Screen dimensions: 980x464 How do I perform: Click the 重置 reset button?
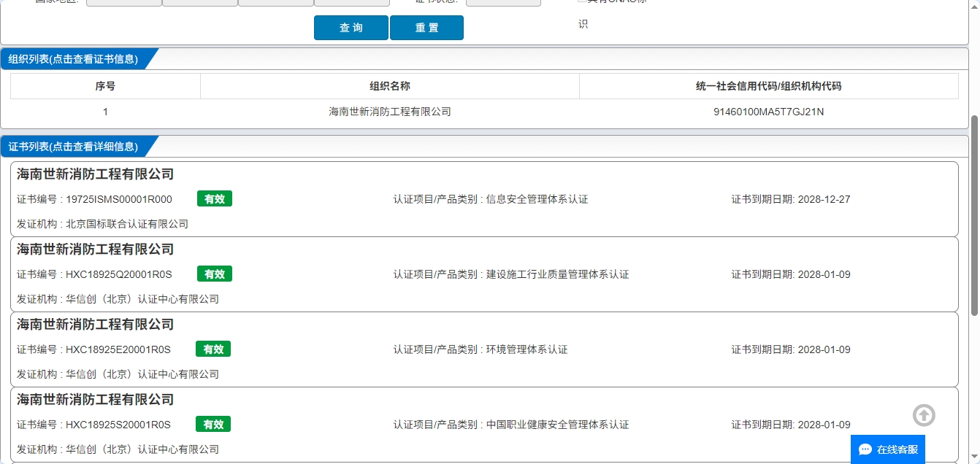[427, 28]
